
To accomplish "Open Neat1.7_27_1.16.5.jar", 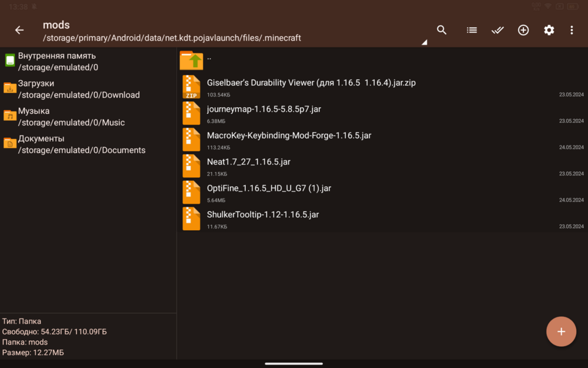I will pos(383,165).
